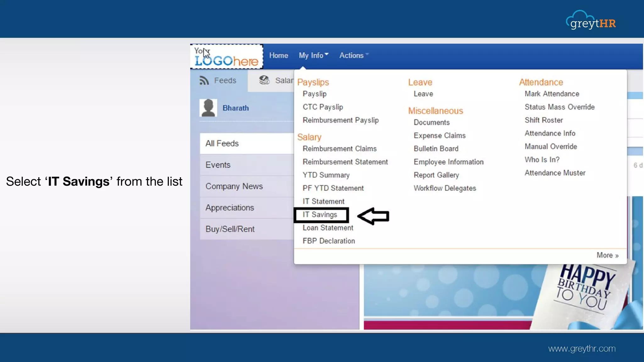This screenshot has width=644, height=362.
Task: Choose Expense Claims under Miscellaneous
Action: click(x=439, y=136)
